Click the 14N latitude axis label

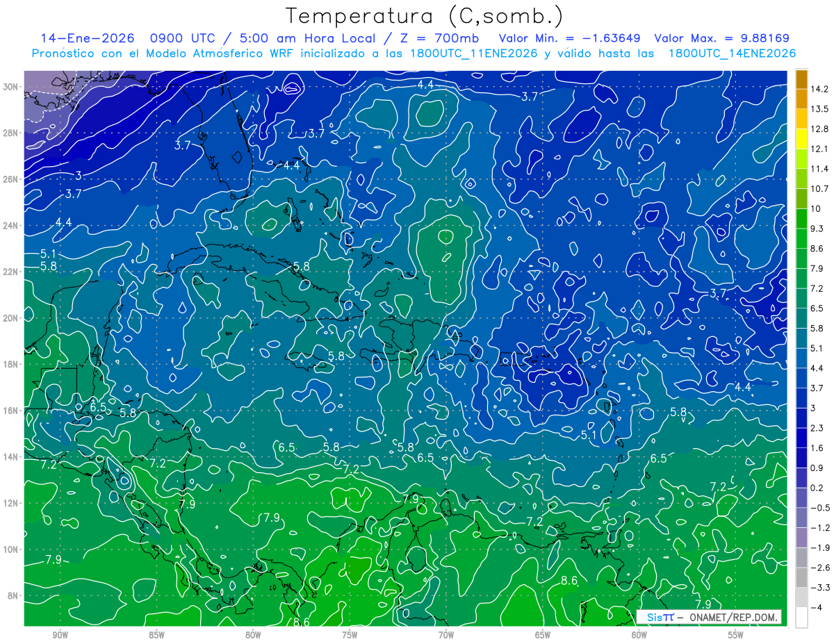click(x=11, y=457)
